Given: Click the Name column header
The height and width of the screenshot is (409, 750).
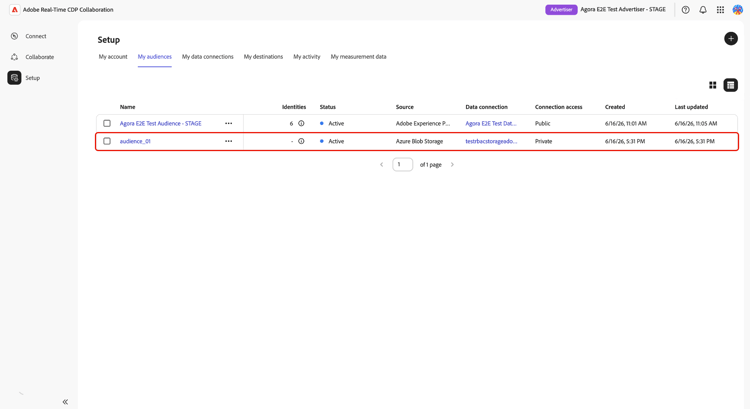Looking at the screenshot, I should coord(127,107).
